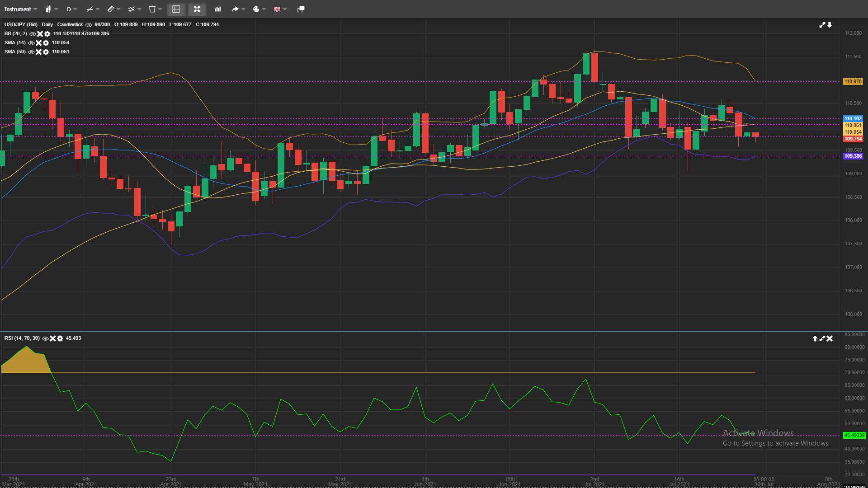
Task: Click the 110.061 SMA price tag
Action: 853,125
